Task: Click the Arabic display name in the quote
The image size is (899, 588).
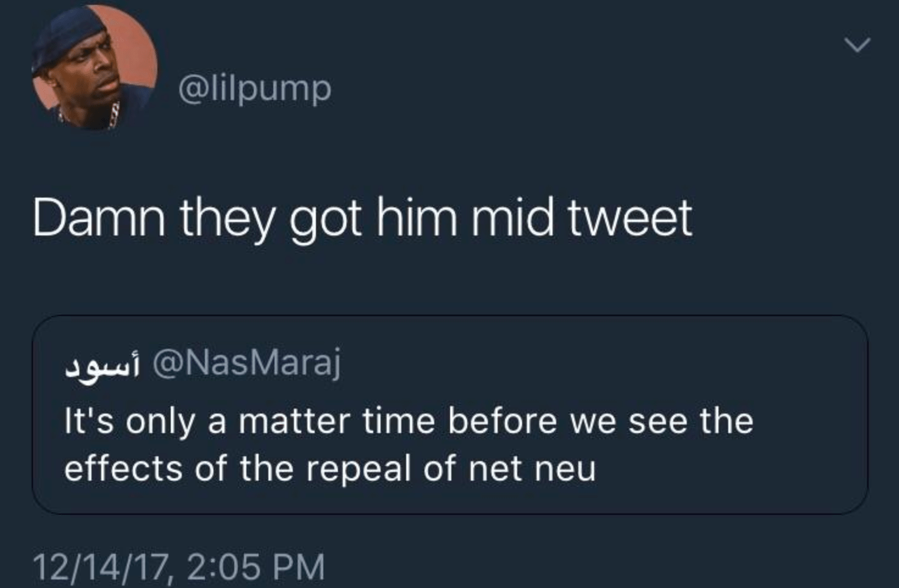Action: point(102,364)
